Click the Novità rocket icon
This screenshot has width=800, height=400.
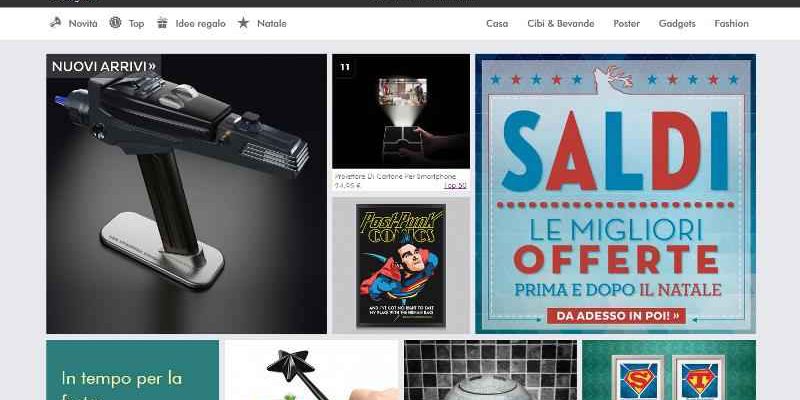coord(56,22)
